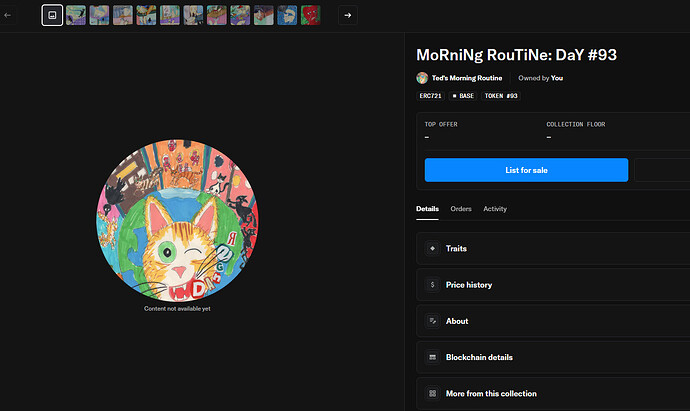Select the highlighted first thumbnail in carousel
The image size is (690, 411).
point(52,15)
